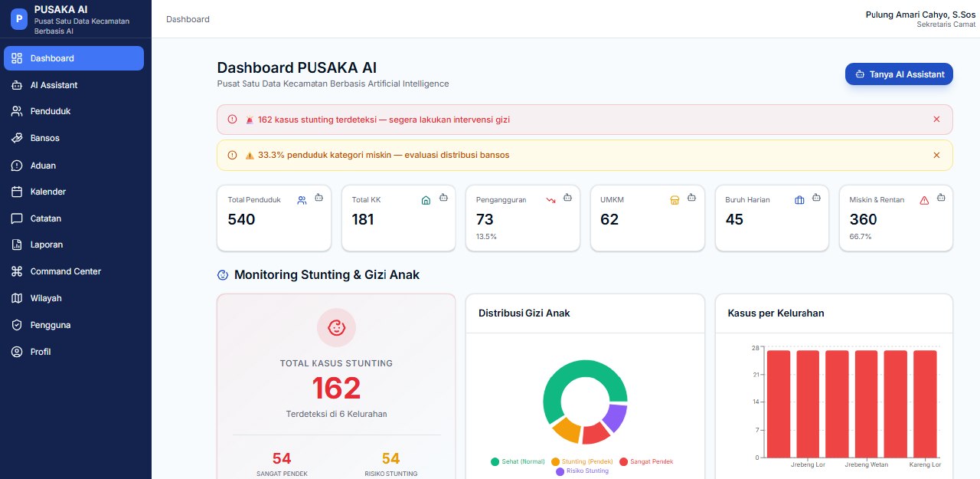The width and height of the screenshot is (980, 479).
Task: Click the PUSAKA AI logo badge
Action: click(19, 19)
